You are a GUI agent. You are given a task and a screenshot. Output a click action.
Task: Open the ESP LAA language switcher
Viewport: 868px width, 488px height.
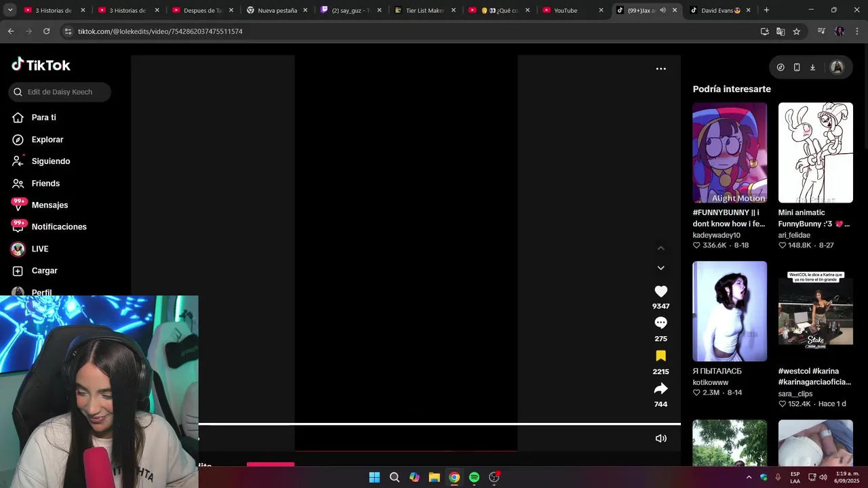(795, 477)
